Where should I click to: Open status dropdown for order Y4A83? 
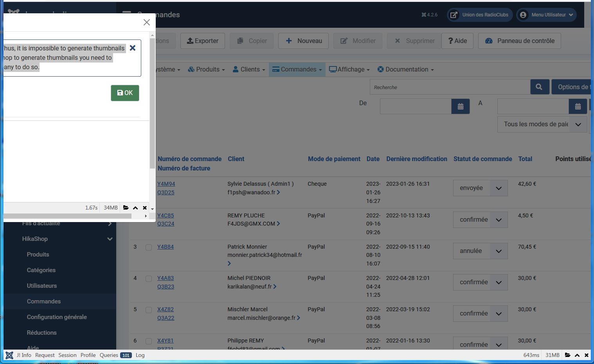pyautogui.click(x=481, y=282)
